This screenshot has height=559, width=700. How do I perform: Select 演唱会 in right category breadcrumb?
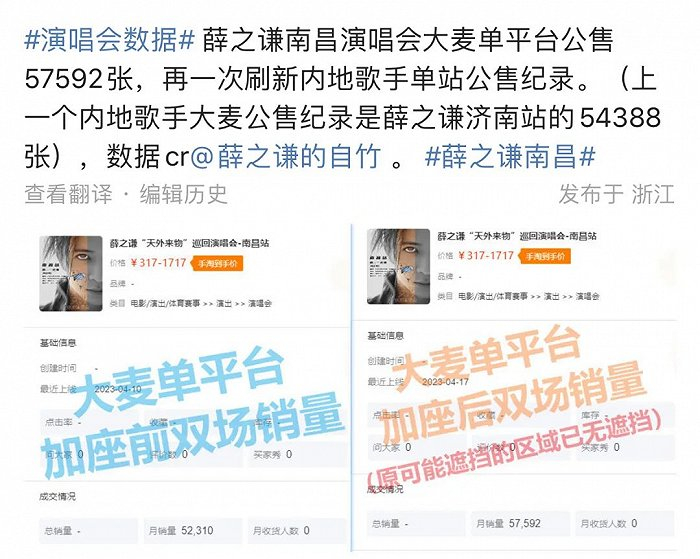click(x=588, y=296)
